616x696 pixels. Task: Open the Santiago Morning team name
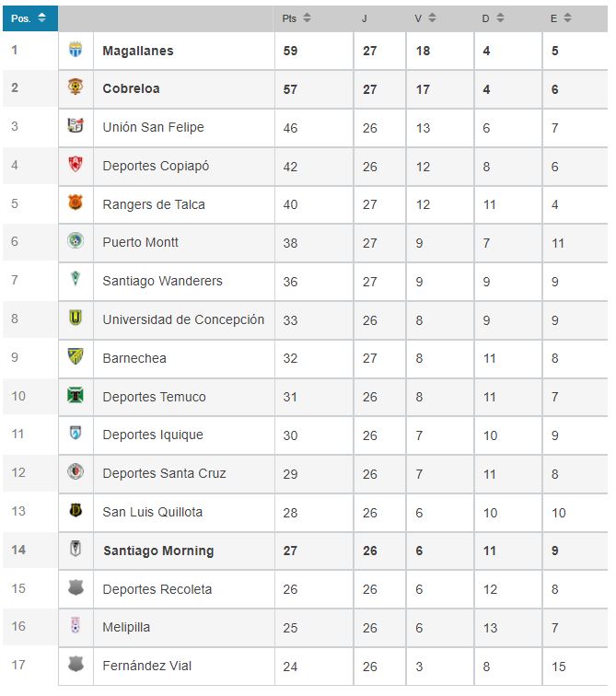tap(158, 551)
